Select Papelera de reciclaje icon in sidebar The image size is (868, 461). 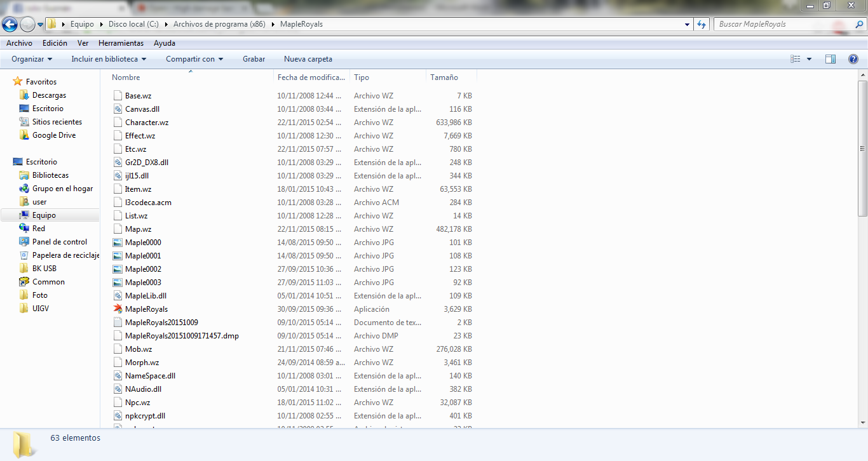pyautogui.click(x=24, y=255)
